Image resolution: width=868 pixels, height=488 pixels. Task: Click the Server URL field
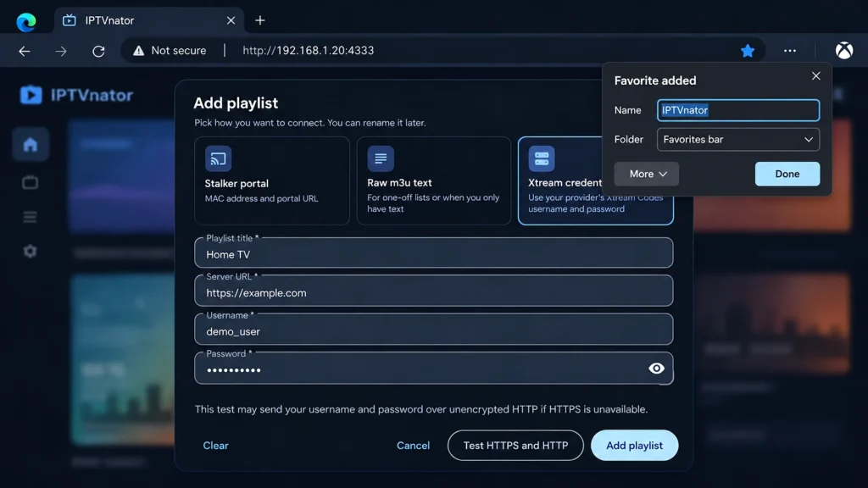pos(434,291)
